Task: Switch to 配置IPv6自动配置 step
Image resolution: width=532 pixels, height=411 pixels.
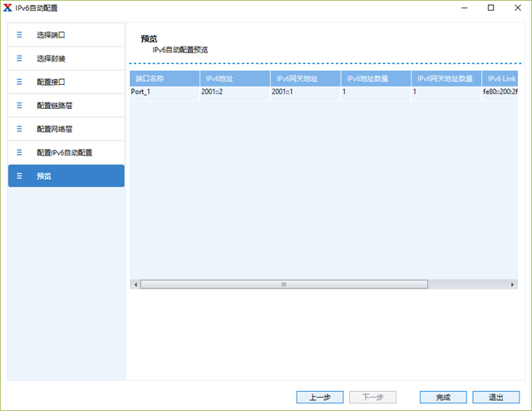Action: (x=66, y=152)
